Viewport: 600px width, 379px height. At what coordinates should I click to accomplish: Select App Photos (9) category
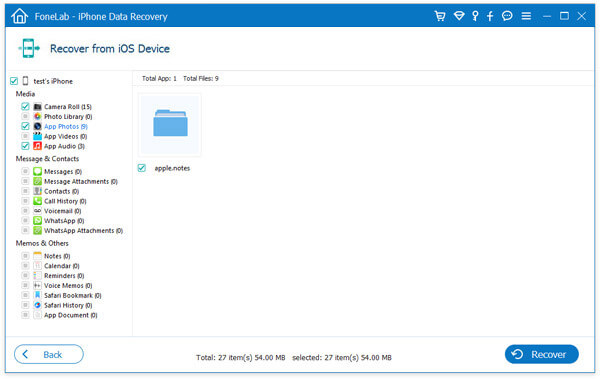click(66, 126)
